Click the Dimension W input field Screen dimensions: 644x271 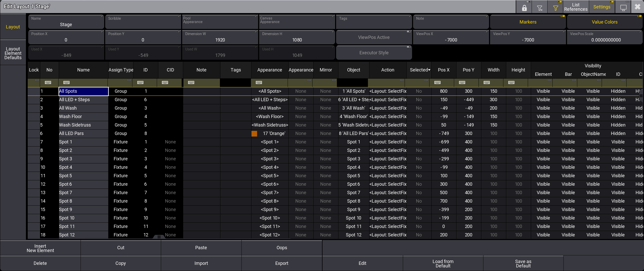(220, 37)
